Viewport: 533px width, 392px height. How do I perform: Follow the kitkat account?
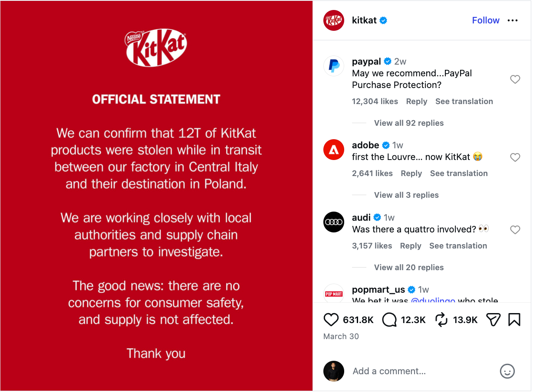(x=486, y=20)
